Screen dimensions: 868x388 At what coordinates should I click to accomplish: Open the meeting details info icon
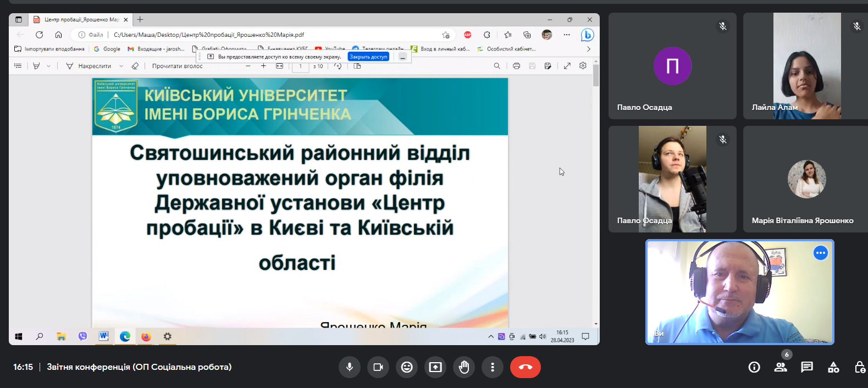754,367
